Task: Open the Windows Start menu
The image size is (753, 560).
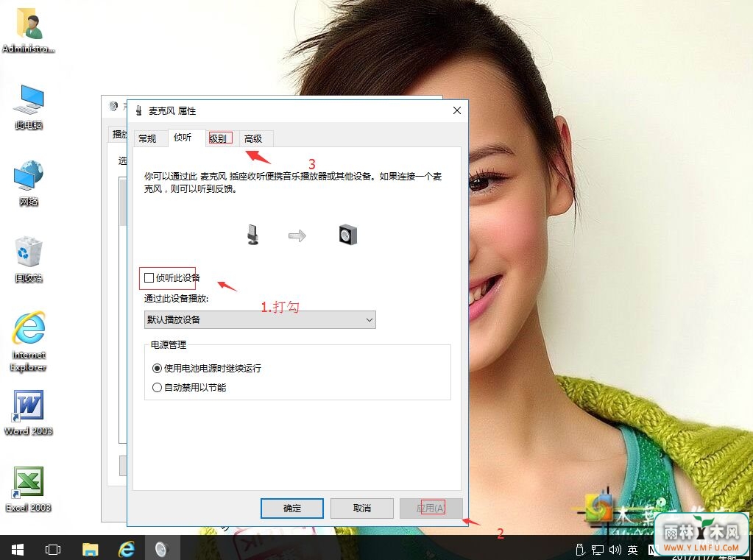Action: (18, 548)
